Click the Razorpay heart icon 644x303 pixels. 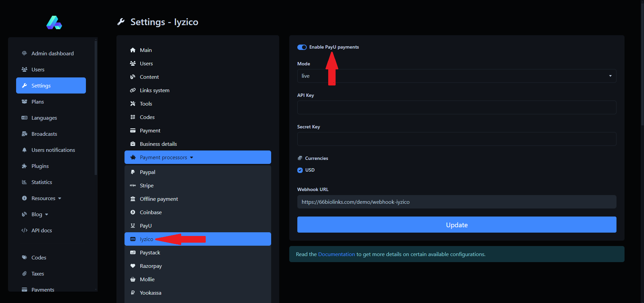tap(133, 266)
